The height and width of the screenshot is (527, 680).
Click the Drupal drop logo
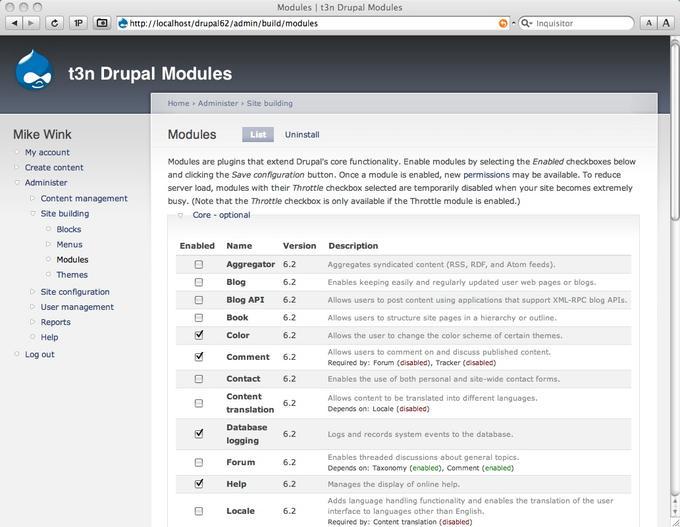pos(34,70)
